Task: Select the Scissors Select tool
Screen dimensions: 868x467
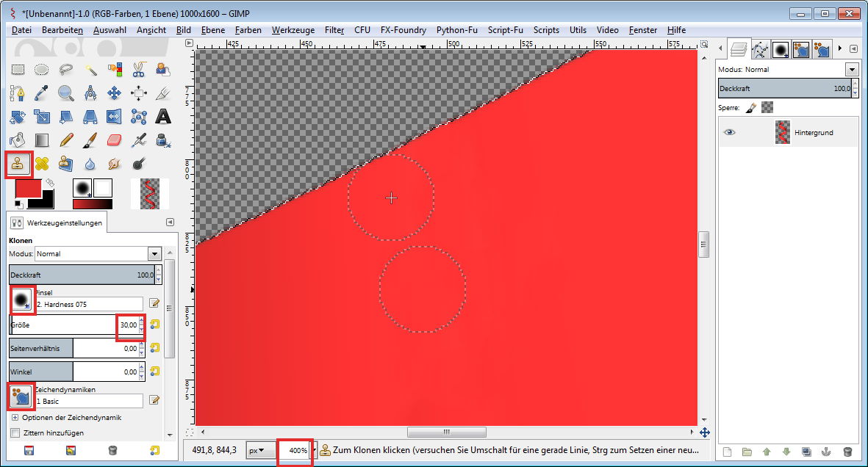Action: pos(138,70)
